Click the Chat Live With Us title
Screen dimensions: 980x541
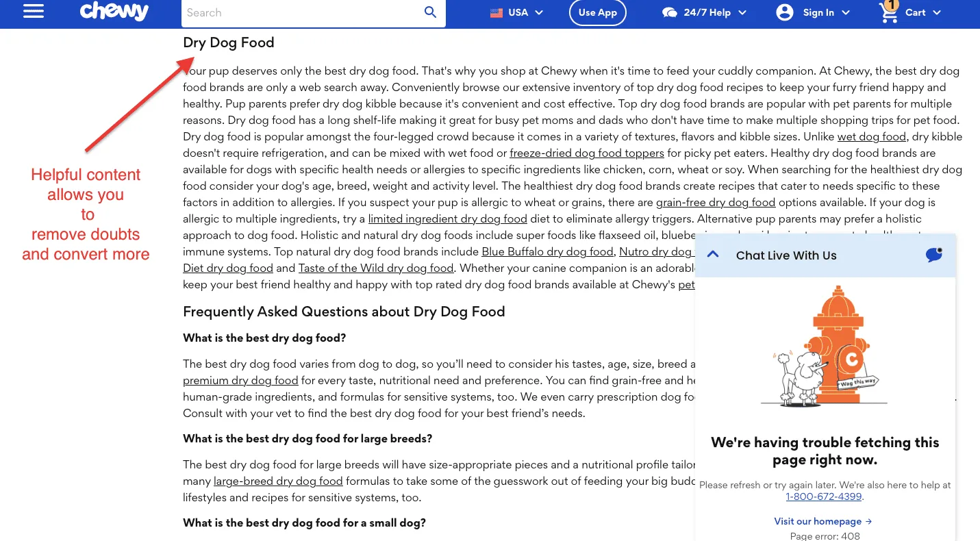click(x=786, y=255)
